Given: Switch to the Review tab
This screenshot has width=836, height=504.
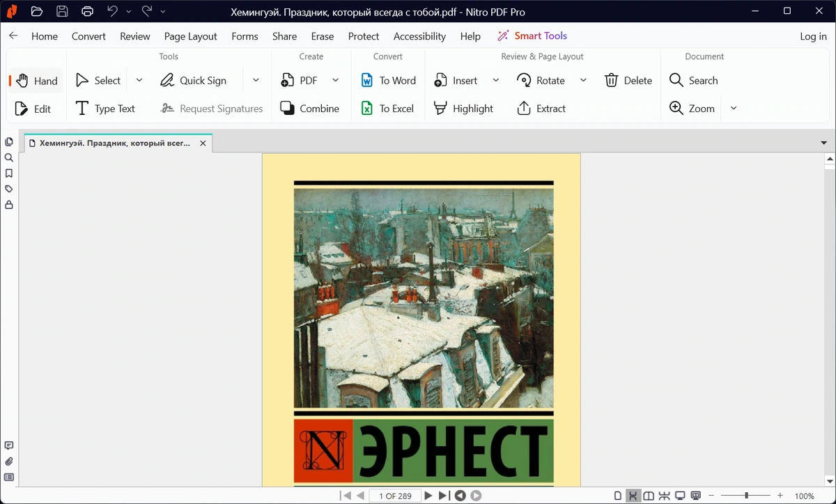Looking at the screenshot, I should click(134, 36).
